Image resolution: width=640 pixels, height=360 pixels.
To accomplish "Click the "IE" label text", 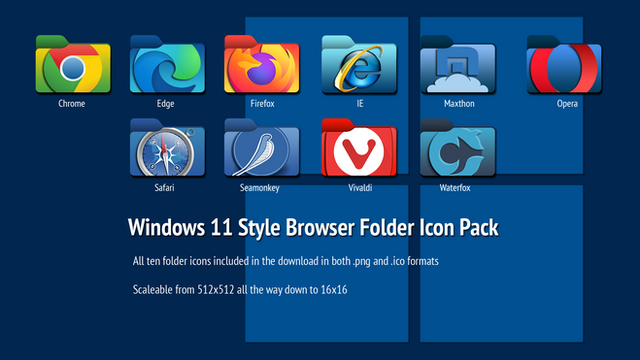I will click(x=360, y=104).
